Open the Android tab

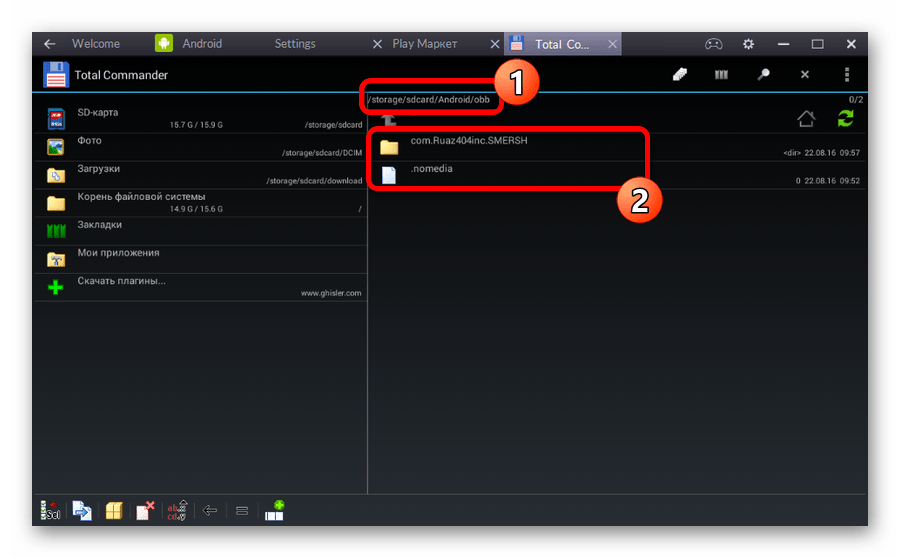[202, 44]
